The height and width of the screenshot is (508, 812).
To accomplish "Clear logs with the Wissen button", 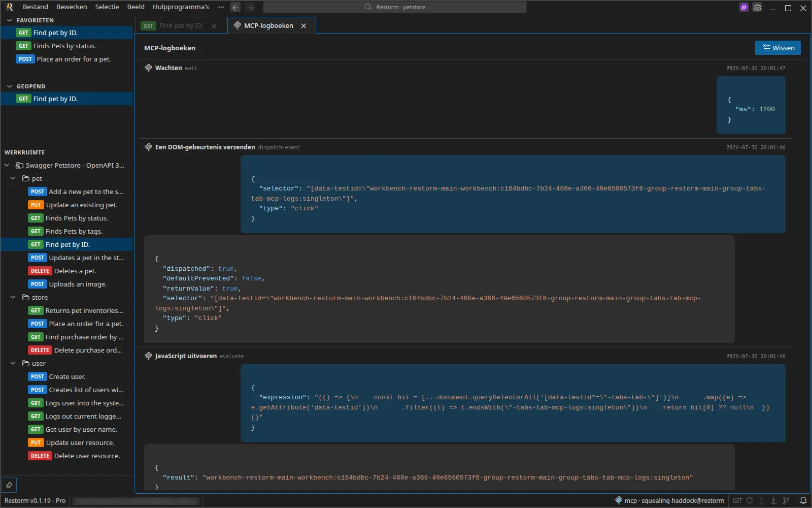I will point(778,48).
